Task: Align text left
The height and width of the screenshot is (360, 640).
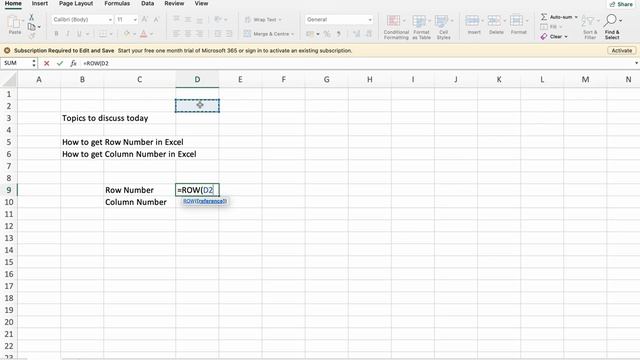Action: point(176,34)
